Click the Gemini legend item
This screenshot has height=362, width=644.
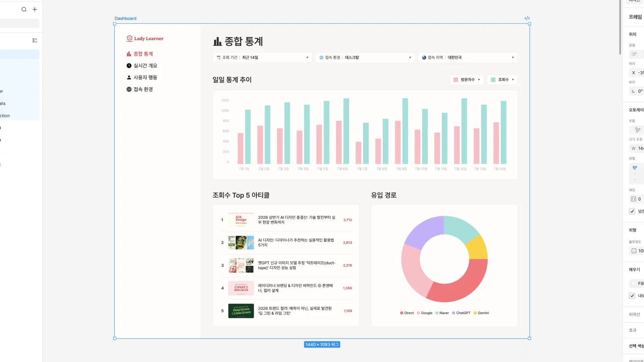coord(481,313)
